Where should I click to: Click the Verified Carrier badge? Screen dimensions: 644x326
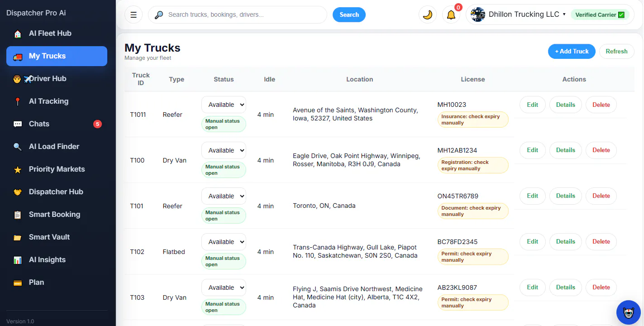coord(600,14)
